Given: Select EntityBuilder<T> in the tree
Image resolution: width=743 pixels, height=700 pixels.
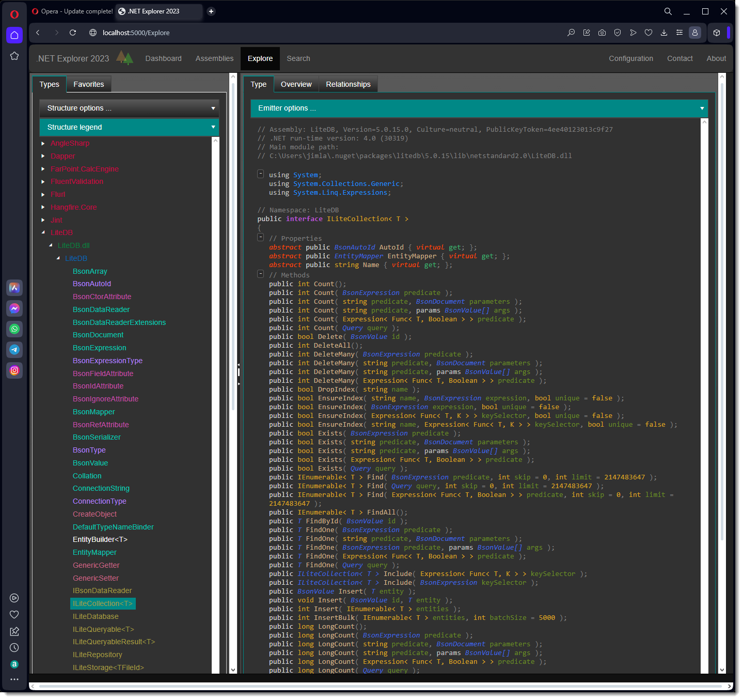Looking at the screenshot, I should 100,539.
